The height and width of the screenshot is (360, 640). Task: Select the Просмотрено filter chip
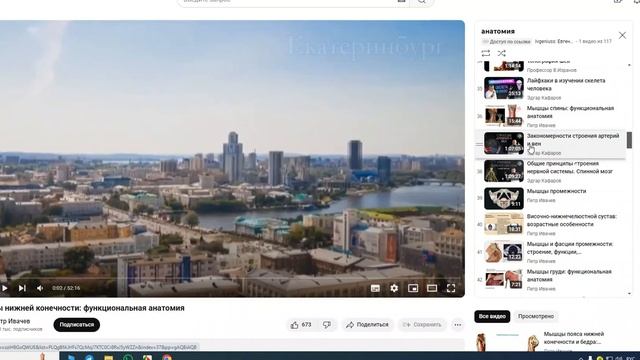click(x=536, y=316)
